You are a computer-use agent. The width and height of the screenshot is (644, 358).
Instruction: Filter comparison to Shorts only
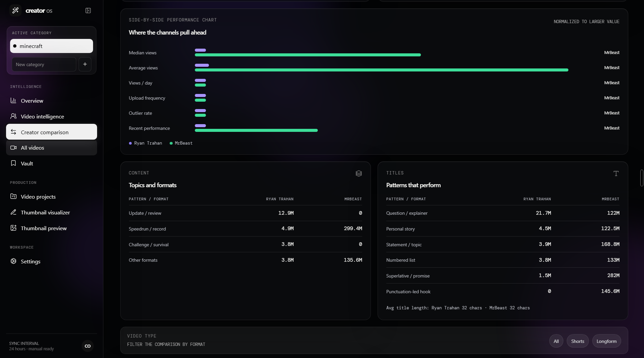click(x=578, y=341)
